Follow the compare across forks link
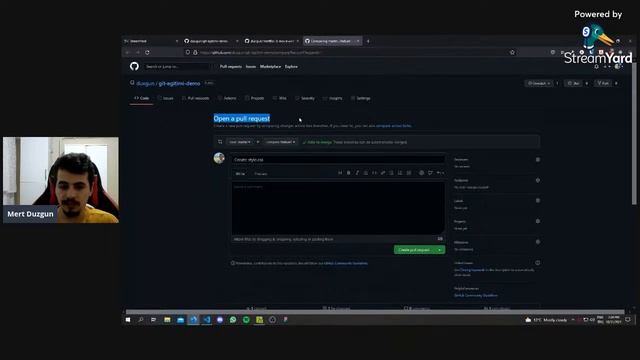The width and height of the screenshot is (640, 360). coord(393,126)
